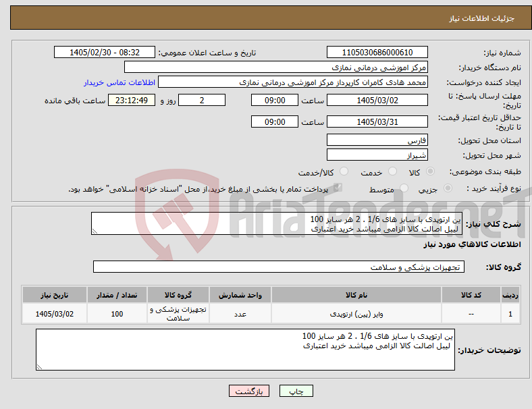Select the جزیی purchase type radio
The width and height of the screenshot is (532, 409).
coord(448,188)
